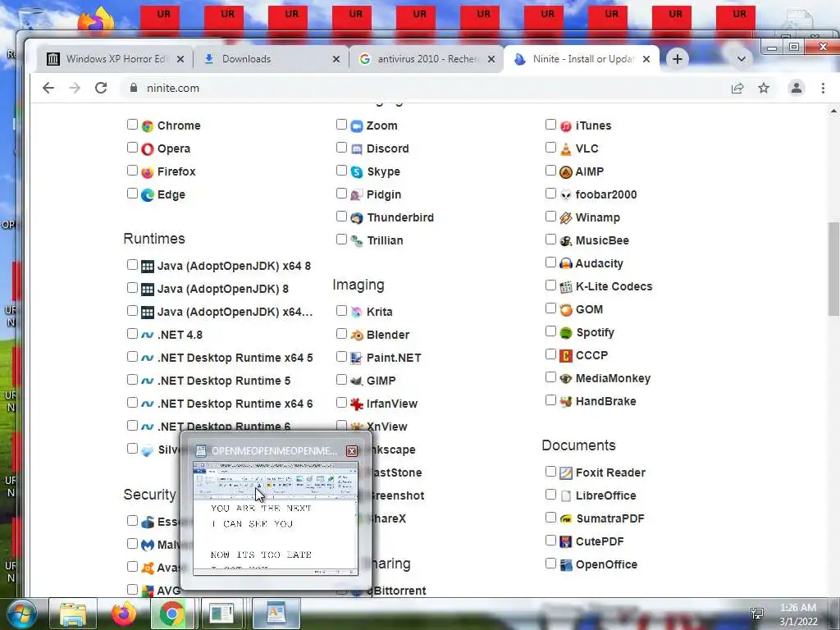Click the Paint.NET label
Image resolution: width=840 pixels, height=630 pixels.
(394, 358)
